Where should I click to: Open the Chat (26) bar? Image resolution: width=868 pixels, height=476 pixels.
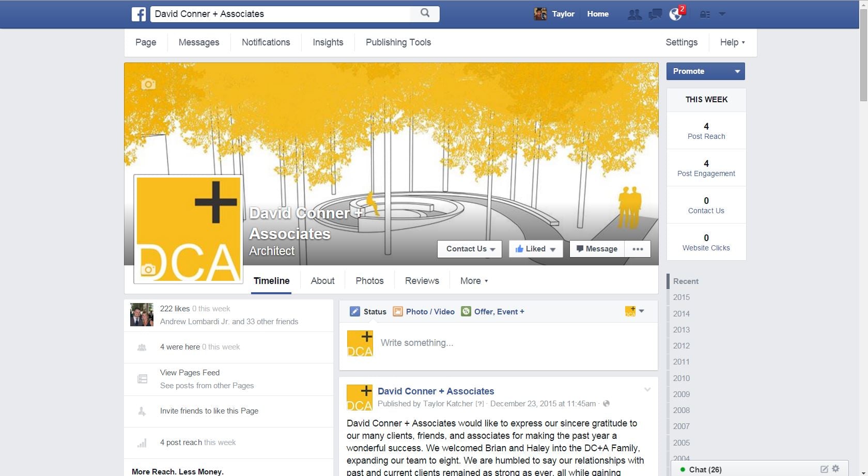[760, 469]
